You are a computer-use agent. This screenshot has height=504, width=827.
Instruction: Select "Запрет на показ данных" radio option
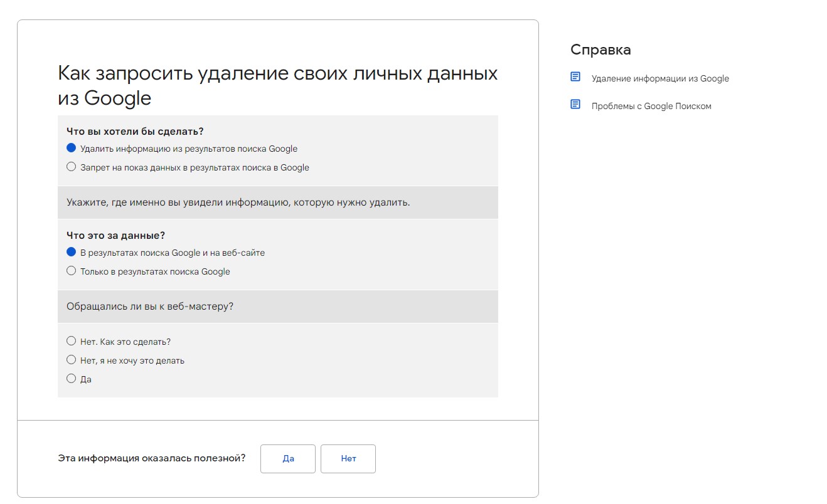(x=71, y=167)
